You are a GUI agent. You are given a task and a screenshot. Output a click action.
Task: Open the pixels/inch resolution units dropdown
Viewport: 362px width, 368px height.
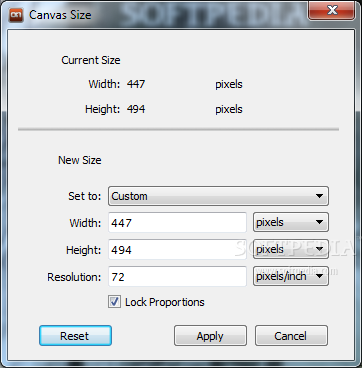pyautogui.click(x=291, y=276)
